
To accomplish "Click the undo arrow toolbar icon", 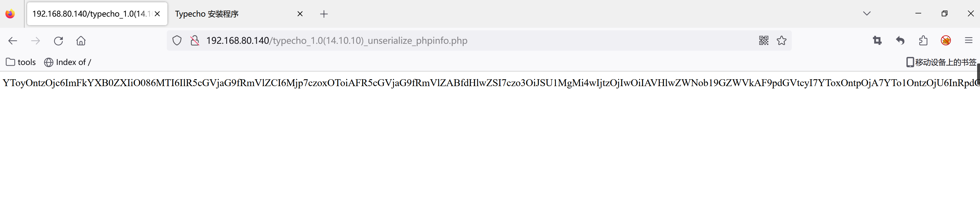I will (x=900, y=40).
